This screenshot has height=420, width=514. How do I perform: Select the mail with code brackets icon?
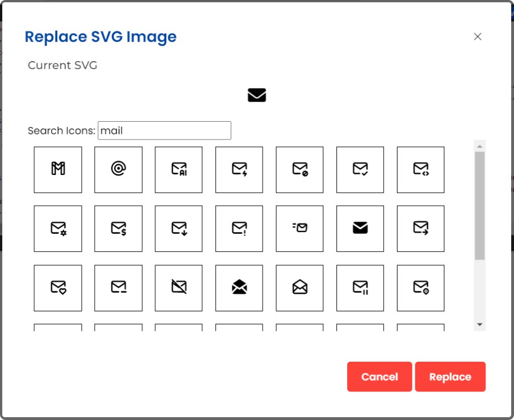point(421,170)
